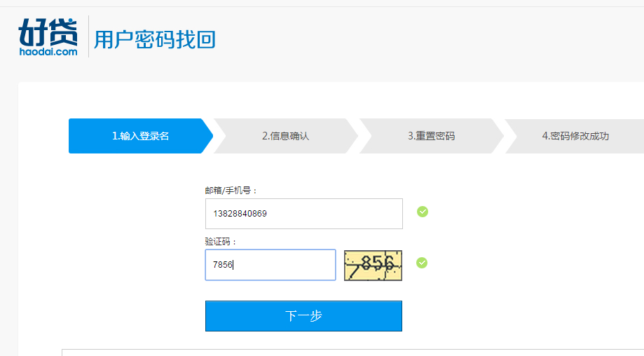Click the 验证码 field label
Screen dimensions: 644x356
[x=221, y=242]
